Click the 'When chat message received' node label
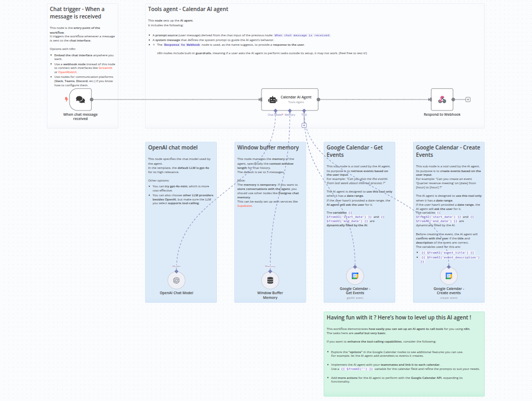The width and height of the screenshot is (532, 401). 81,117
